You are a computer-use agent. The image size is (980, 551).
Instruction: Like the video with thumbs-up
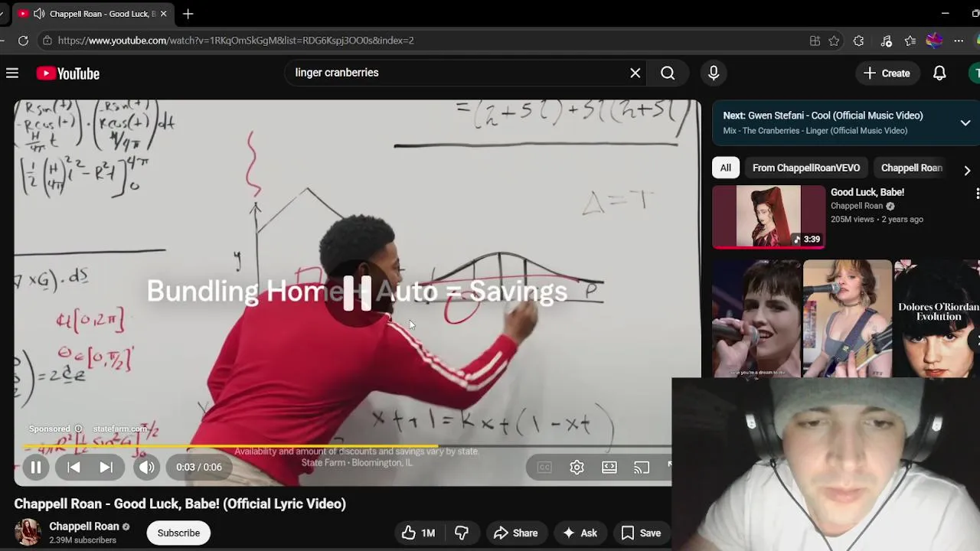coord(418,533)
